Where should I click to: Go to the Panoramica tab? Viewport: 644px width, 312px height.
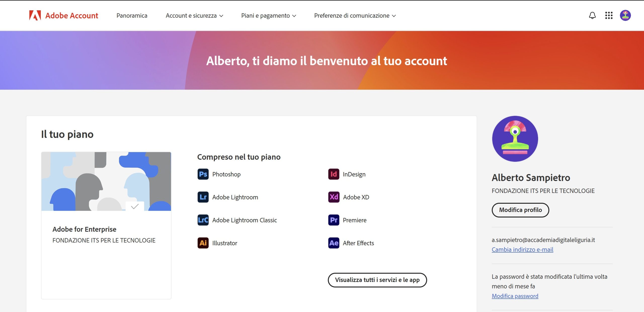click(132, 16)
